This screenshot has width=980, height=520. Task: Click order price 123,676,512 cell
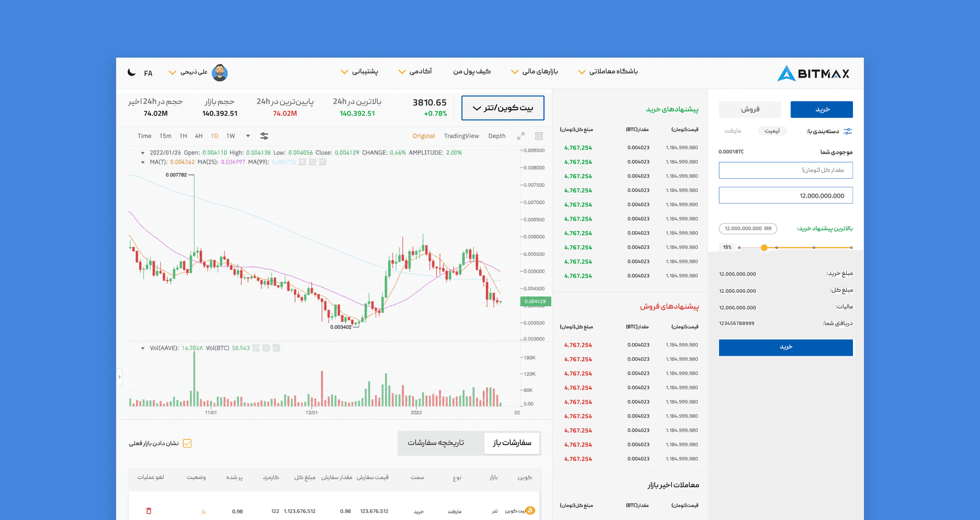pos(374,511)
